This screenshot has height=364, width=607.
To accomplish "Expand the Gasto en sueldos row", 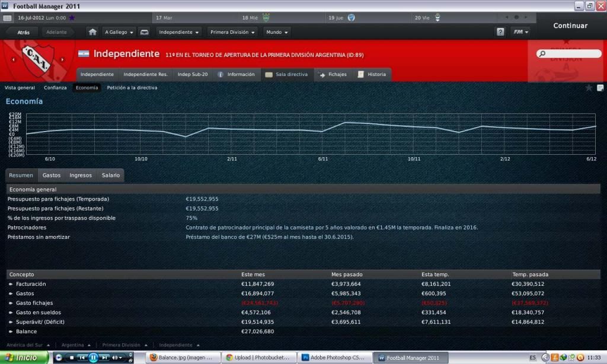I will coord(11,312).
